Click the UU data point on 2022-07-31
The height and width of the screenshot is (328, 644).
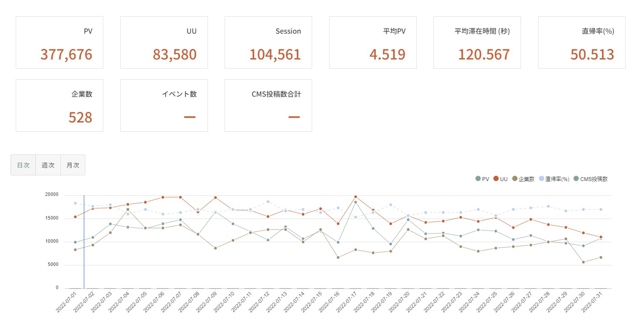(601, 237)
